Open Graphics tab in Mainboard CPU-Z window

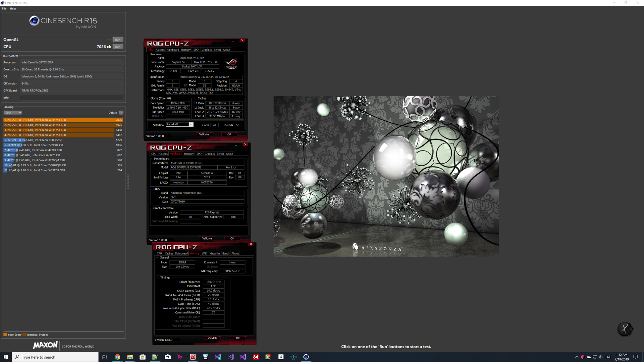(210, 154)
